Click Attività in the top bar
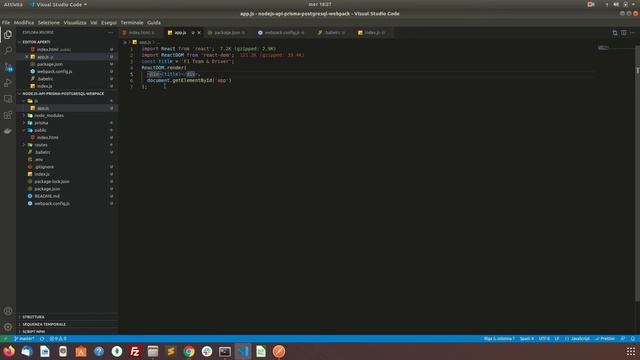 [x=13, y=4]
